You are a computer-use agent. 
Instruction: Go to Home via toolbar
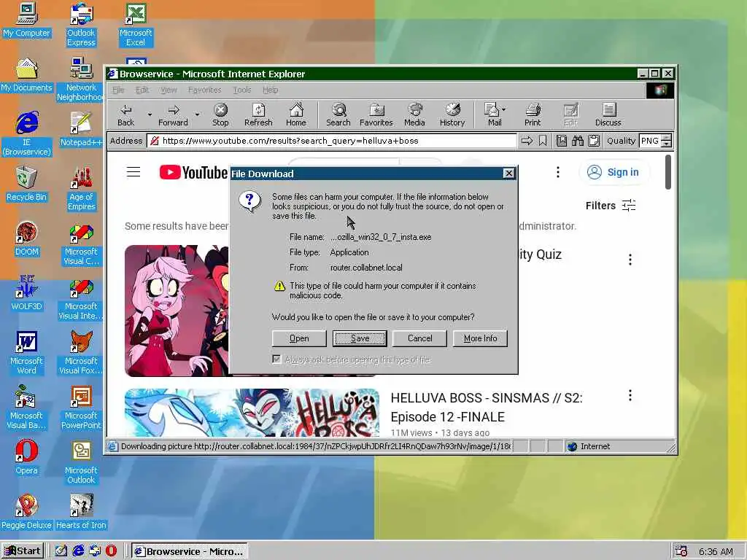pos(296,114)
